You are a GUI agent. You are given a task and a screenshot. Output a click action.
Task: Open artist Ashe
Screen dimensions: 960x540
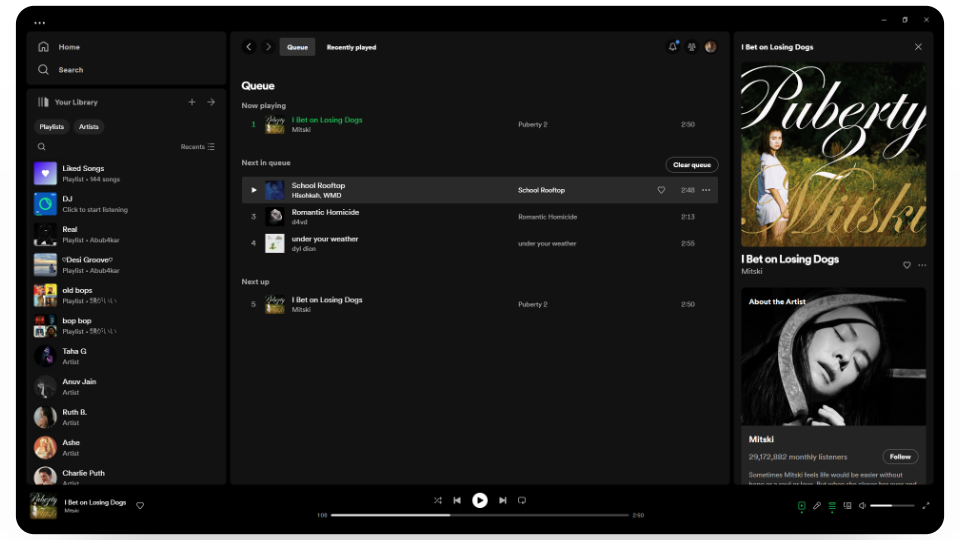point(127,448)
